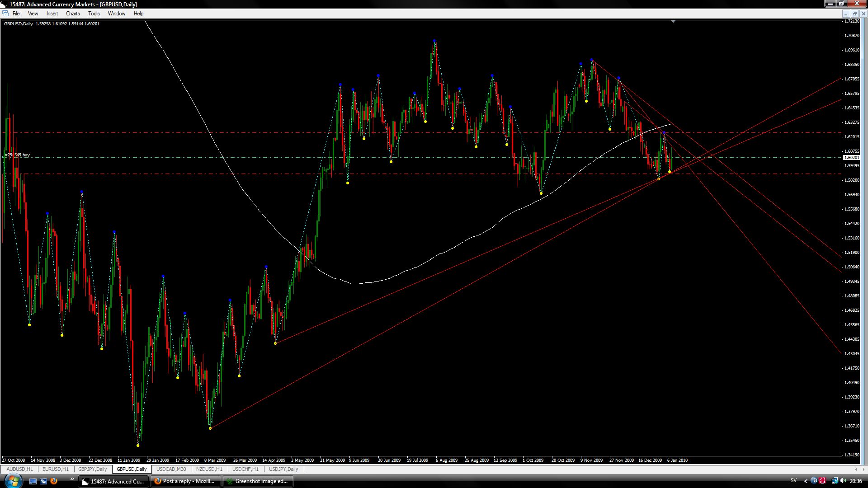Switch to the USDJPY,Daily chart tab
868x488 pixels.
tap(283, 469)
